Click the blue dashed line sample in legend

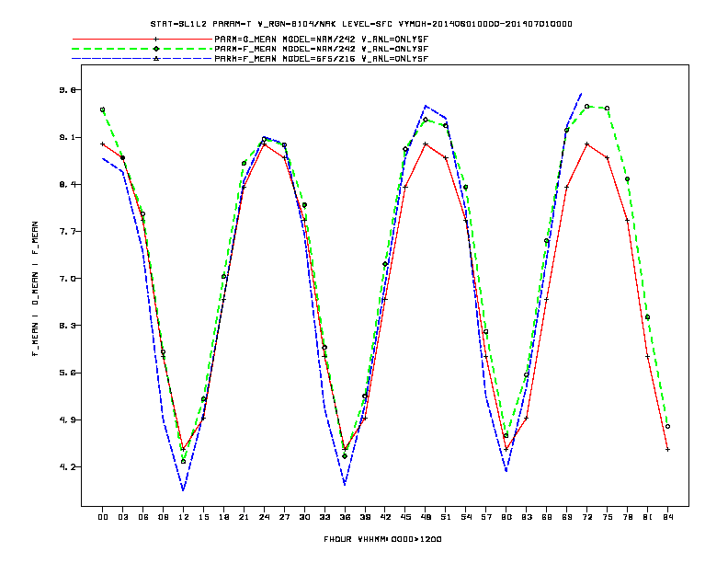(x=142, y=59)
